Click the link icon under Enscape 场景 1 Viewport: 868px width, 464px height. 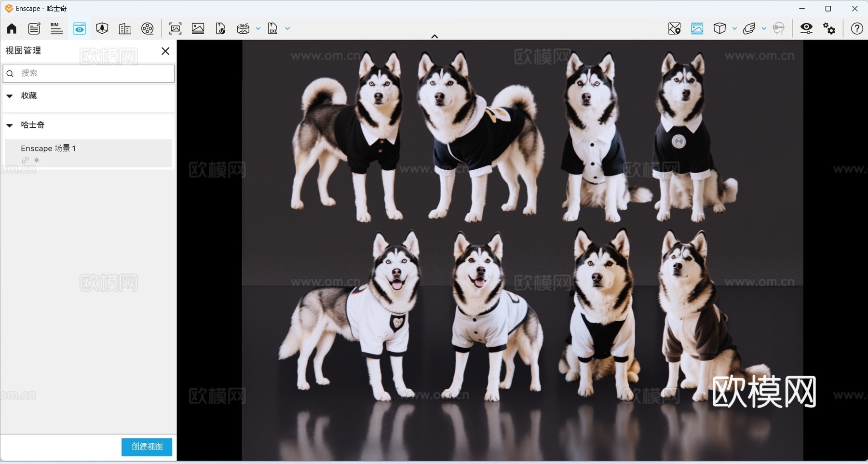[25, 160]
